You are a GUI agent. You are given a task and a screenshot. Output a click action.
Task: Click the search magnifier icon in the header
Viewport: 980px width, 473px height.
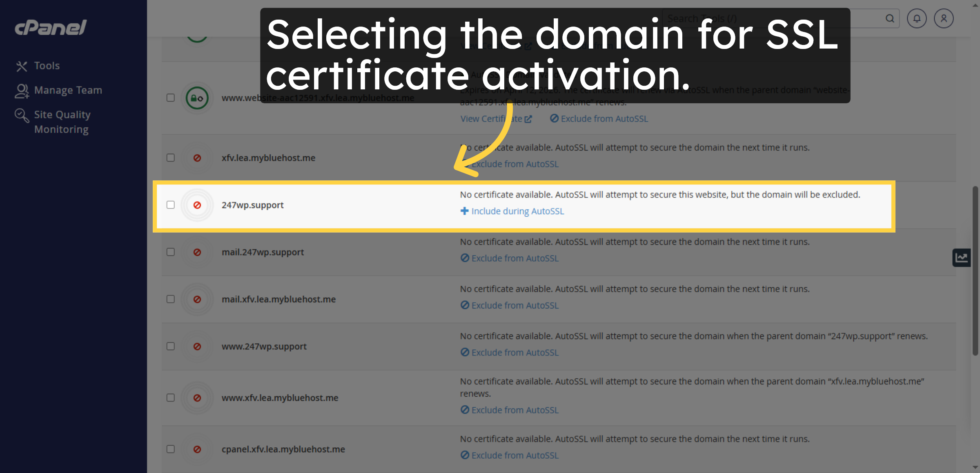pos(890,18)
